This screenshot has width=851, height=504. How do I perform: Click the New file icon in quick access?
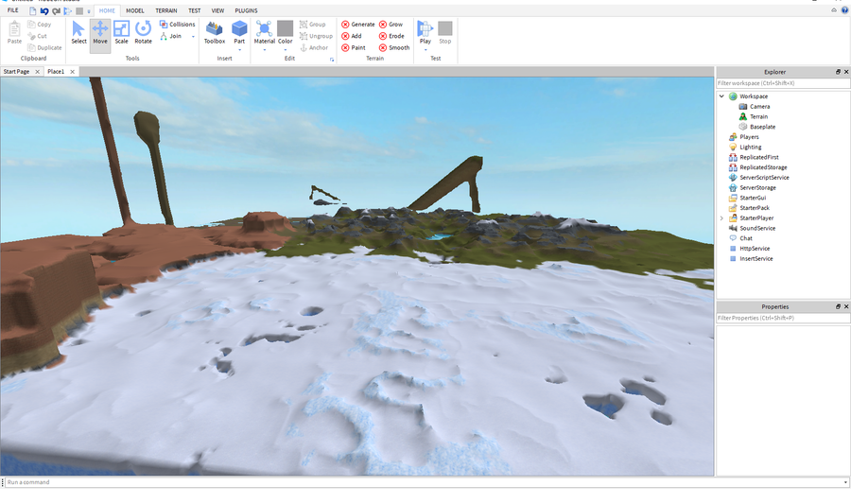tap(32, 10)
